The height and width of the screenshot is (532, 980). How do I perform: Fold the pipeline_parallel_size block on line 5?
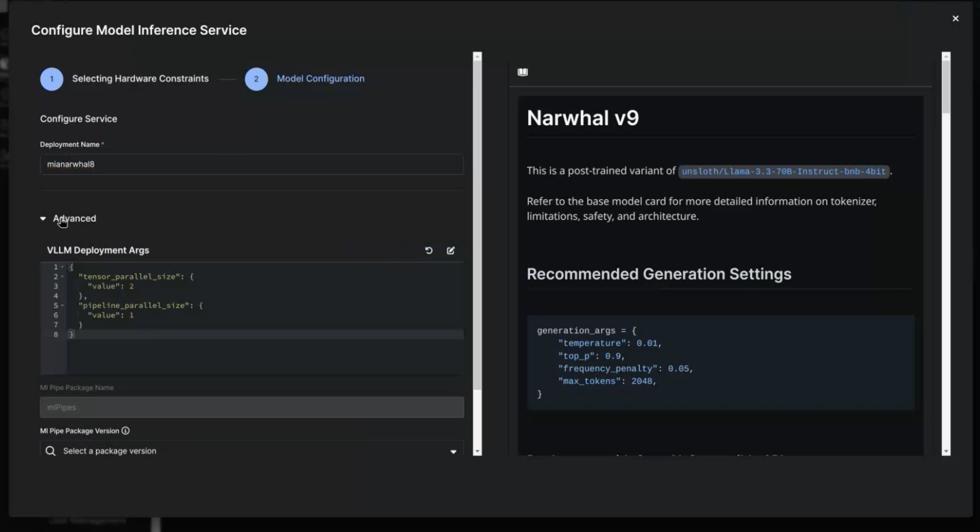(62, 305)
